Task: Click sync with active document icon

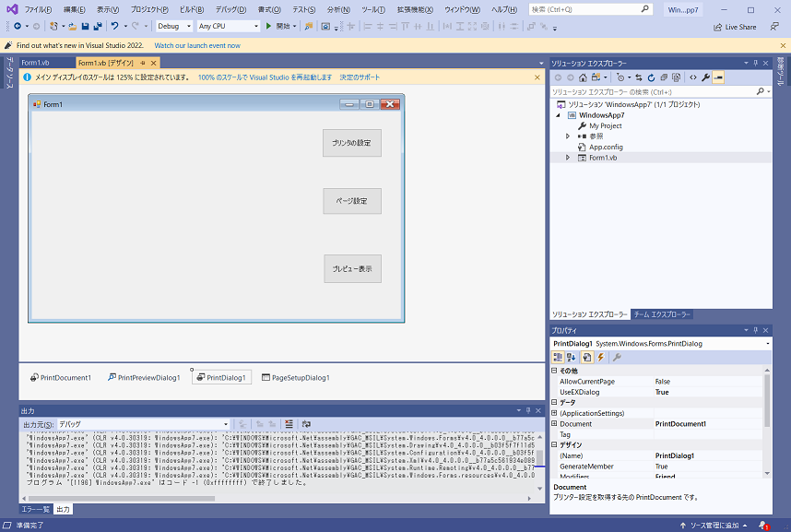Action: [639, 77]
